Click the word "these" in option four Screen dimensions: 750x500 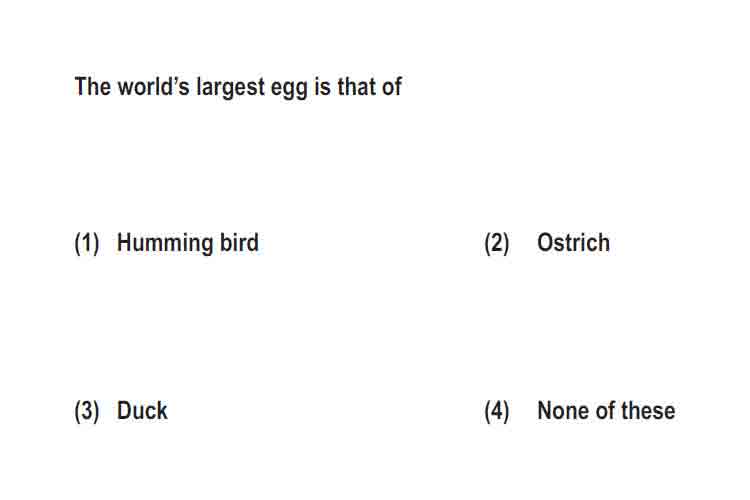pyautogui.click(x=648, y=411)
